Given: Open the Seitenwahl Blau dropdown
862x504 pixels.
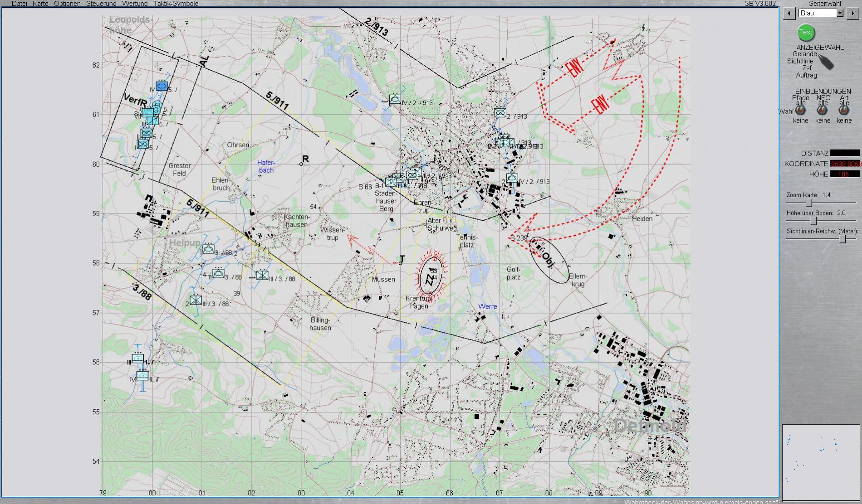Looking at the screenshot, I should [840, 13].
